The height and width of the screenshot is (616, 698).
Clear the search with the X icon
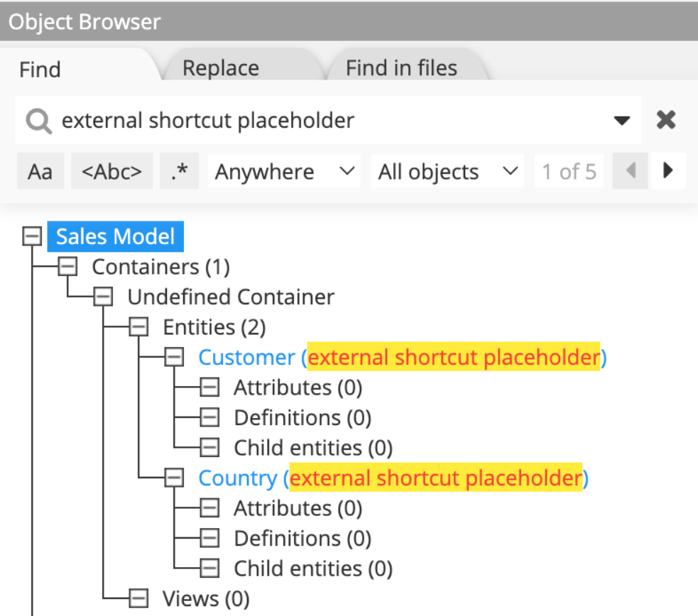[665, 120]
